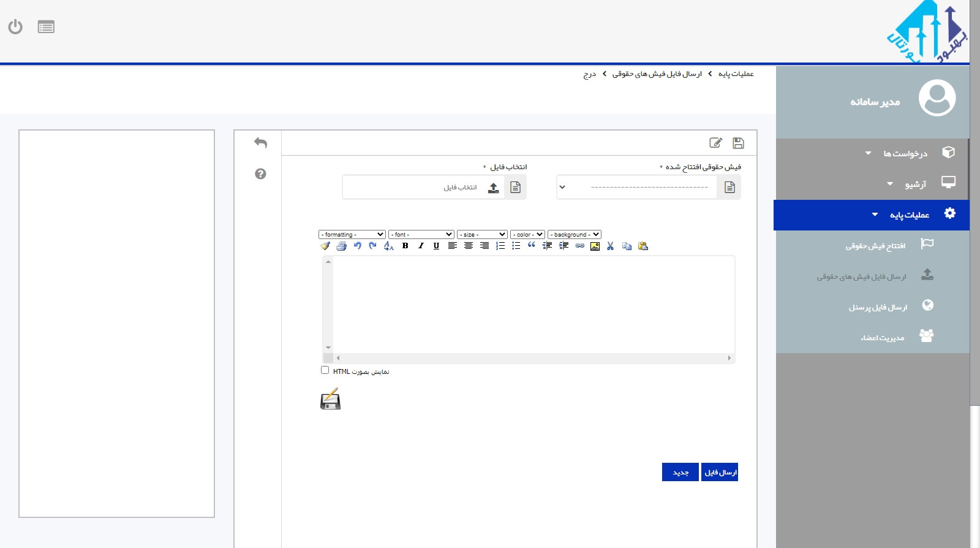The height and width of the screenshot is (548, 980).
Task: Insert a hyperlink with the link icon
Action: pos(579,246)
